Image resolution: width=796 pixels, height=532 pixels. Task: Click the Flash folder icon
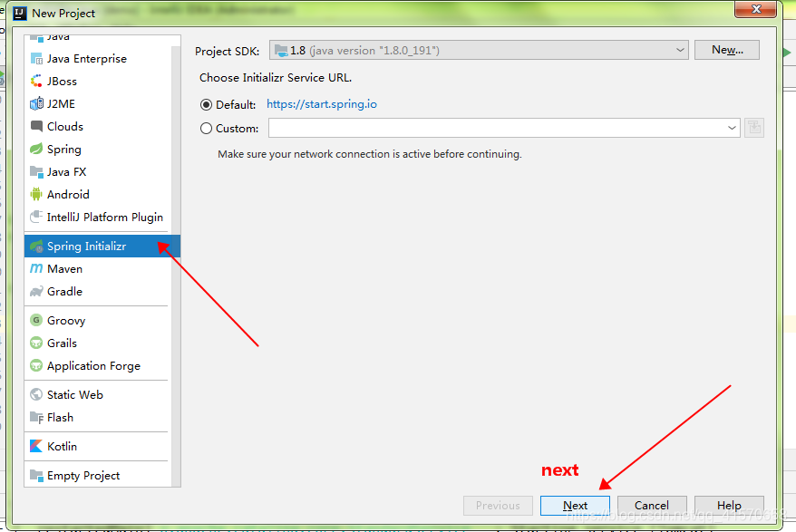pos(36,417)
